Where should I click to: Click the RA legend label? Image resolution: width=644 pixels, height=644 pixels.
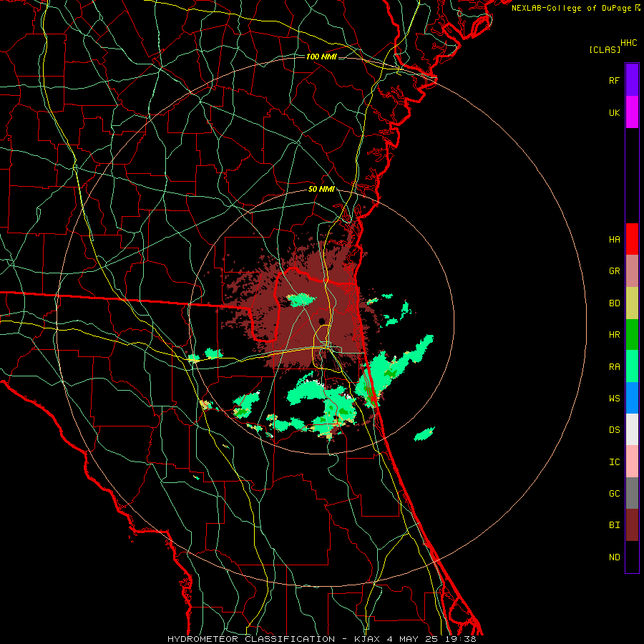pyautogui.click(x=614, y=367)
